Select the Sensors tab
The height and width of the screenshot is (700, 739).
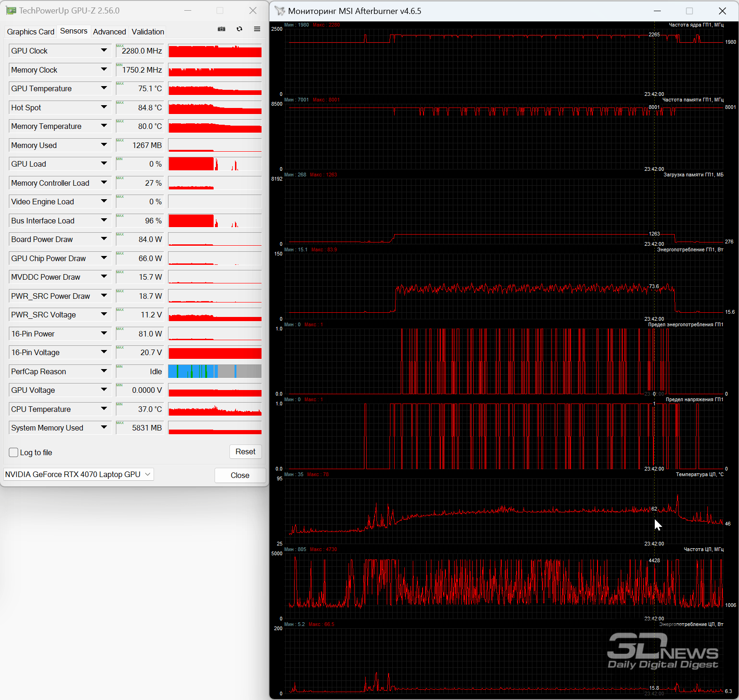[x=74, y=31]
